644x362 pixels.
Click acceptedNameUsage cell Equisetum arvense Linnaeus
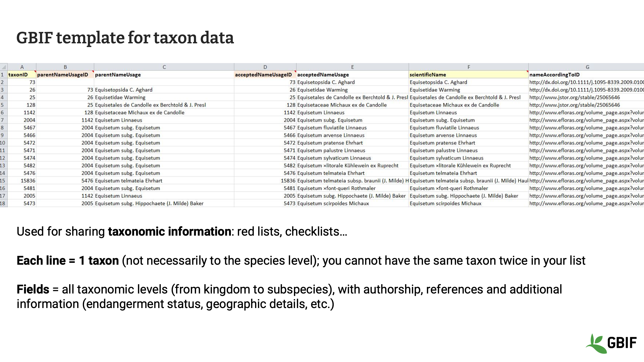352,135
